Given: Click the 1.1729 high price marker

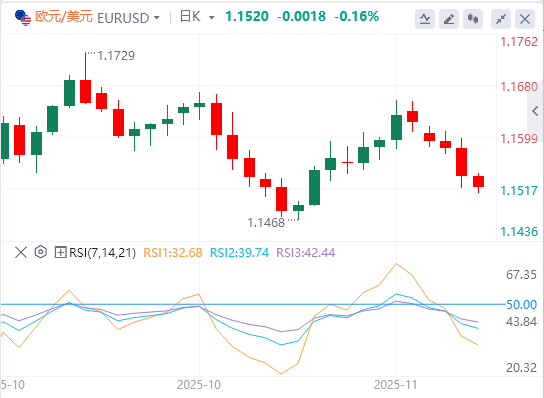Looking at the screenshot, I should [x=116, y=56].
